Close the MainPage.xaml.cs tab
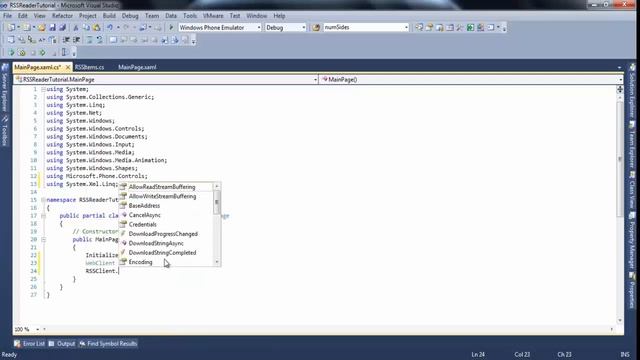 (68, 67)
